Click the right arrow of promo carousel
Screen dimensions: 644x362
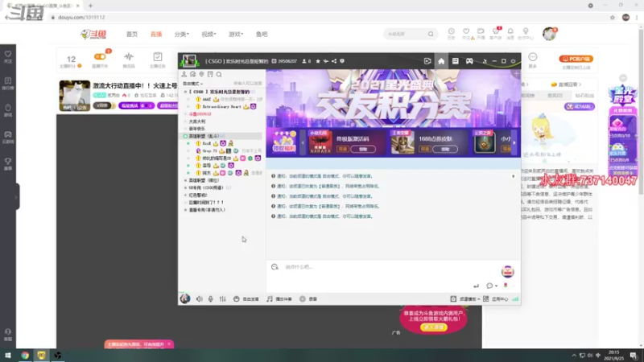514,143
